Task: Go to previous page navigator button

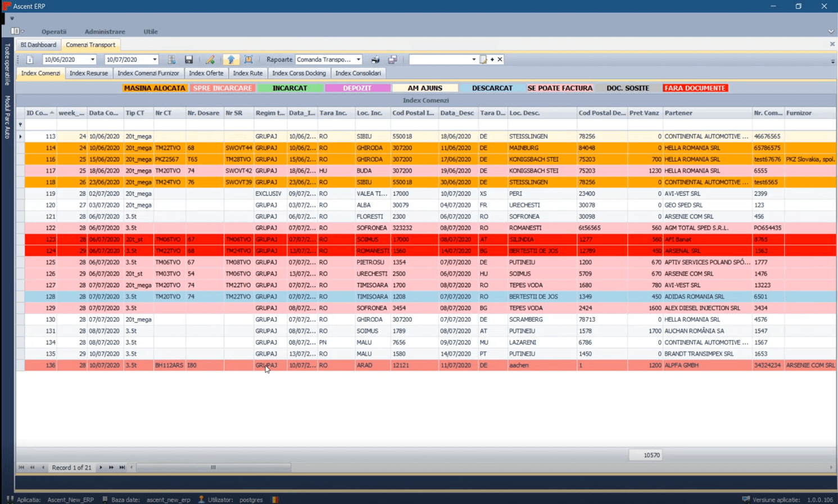Action: (32, 467)
